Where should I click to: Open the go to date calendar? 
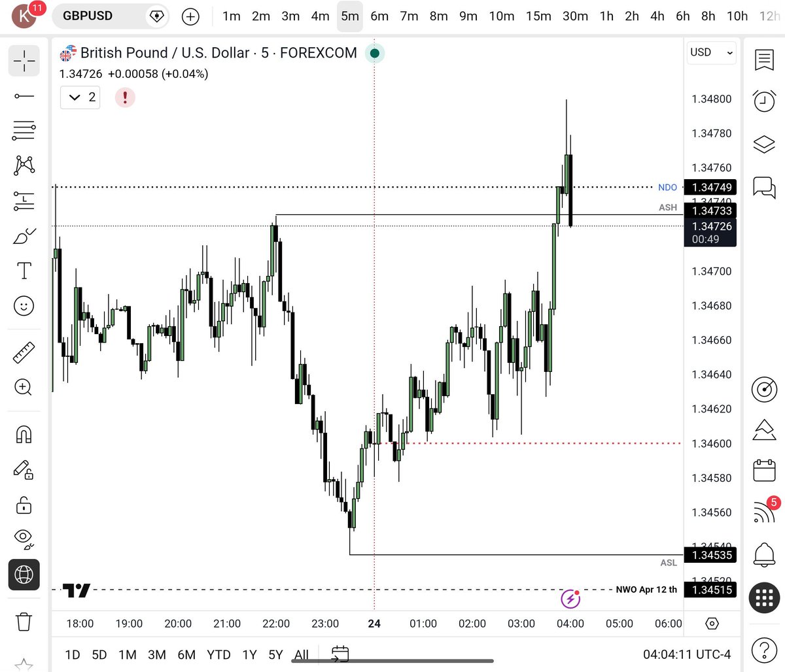coord(340,654)
